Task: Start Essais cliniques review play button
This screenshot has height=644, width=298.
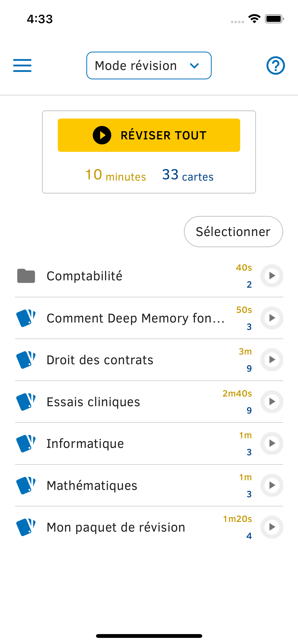Action: [272, 402]
